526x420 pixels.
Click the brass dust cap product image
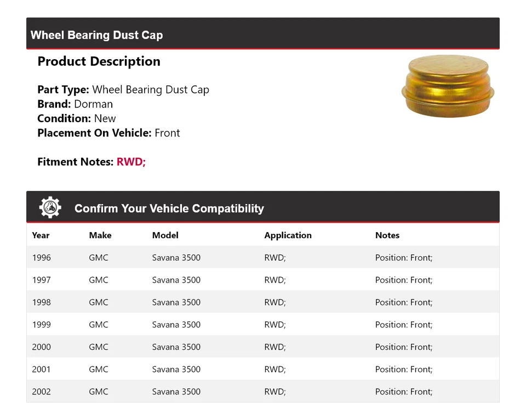pos(448,87)
